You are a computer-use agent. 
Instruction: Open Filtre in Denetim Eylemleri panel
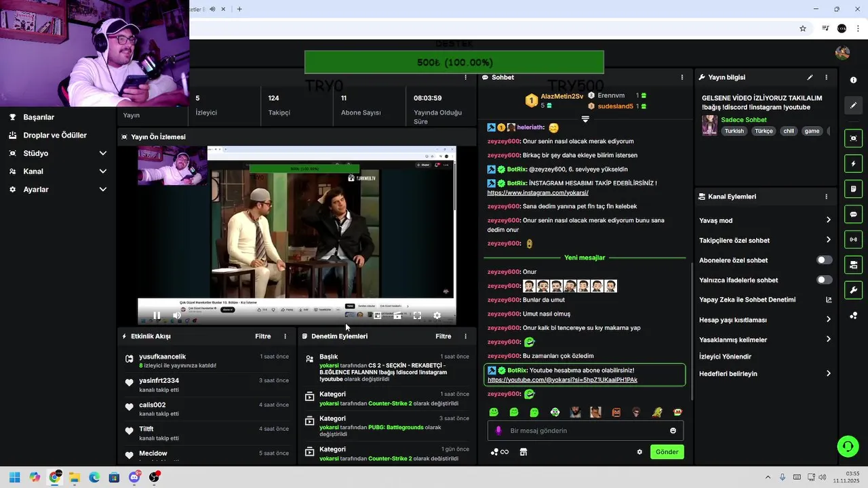(x=443, y=336)
